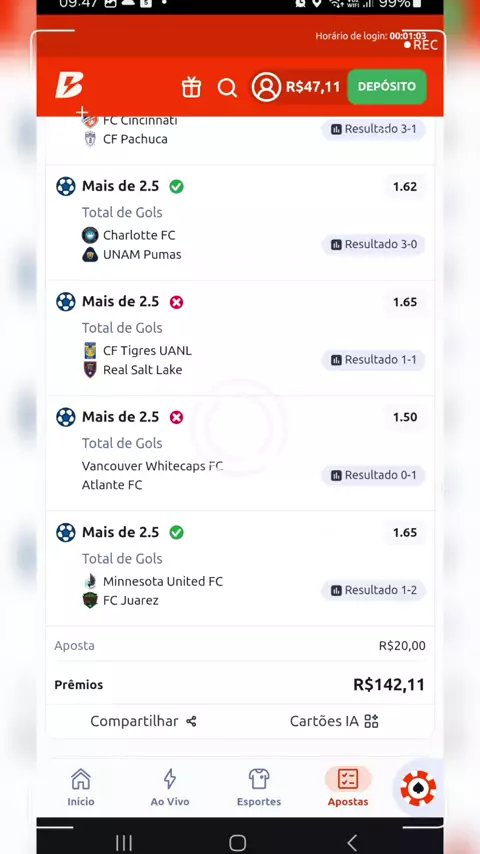The height and width of the screenshot is (854, 480).
Task: Switch to the Esportes tab
Action: coord(259,788)
